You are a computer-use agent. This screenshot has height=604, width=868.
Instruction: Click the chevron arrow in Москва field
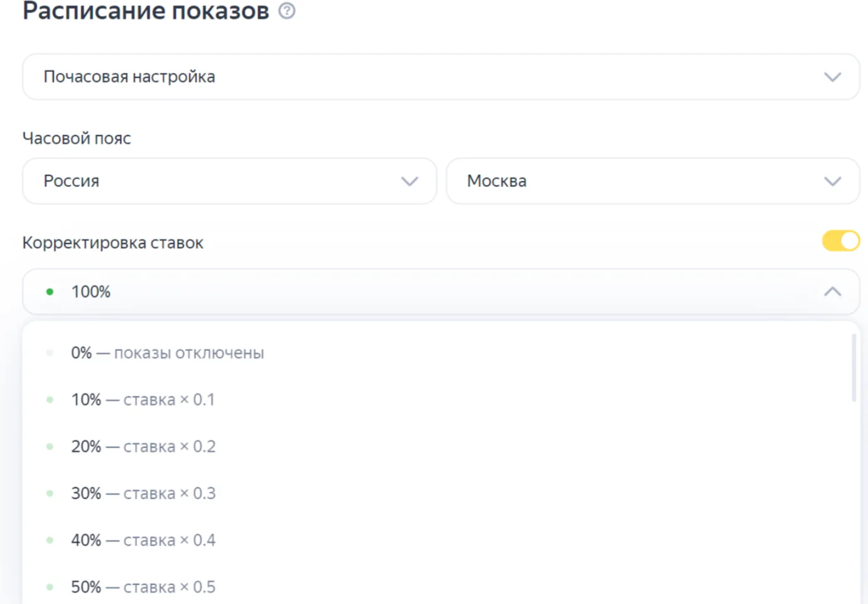833,182
